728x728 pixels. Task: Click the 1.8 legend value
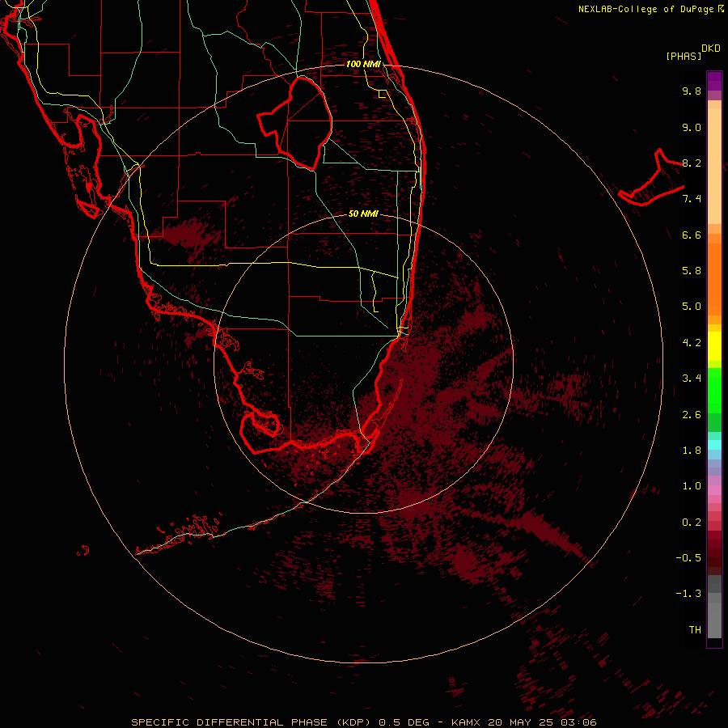coord(692,451)
